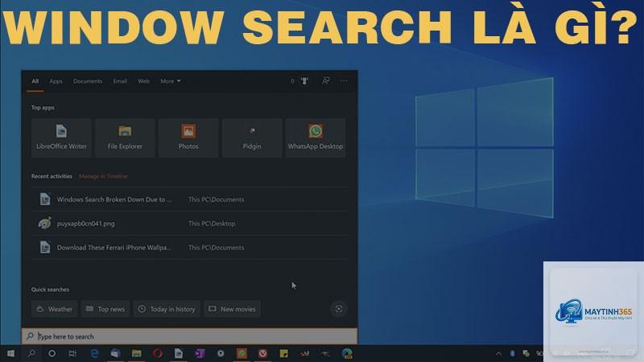Launch Photos from Top apps
This screenshot has width=644, height=362.
click(188, 138)
